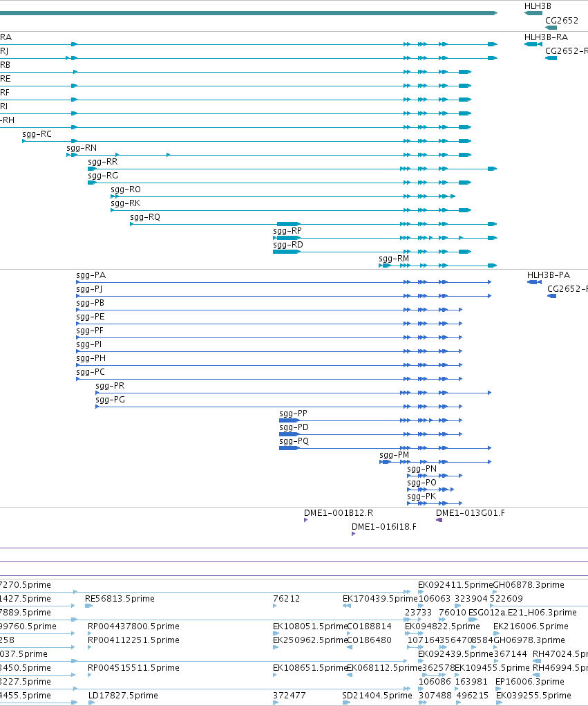
Task: Open the sgg-PG protein label
Action: [x=111, y=400]
